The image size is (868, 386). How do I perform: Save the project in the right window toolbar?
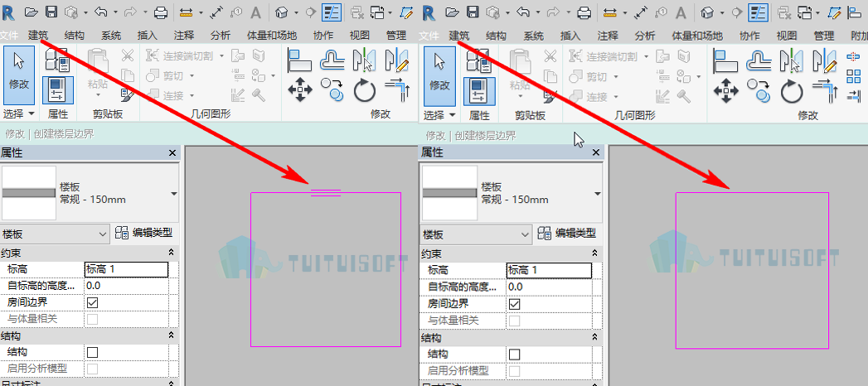coord(473,12)
